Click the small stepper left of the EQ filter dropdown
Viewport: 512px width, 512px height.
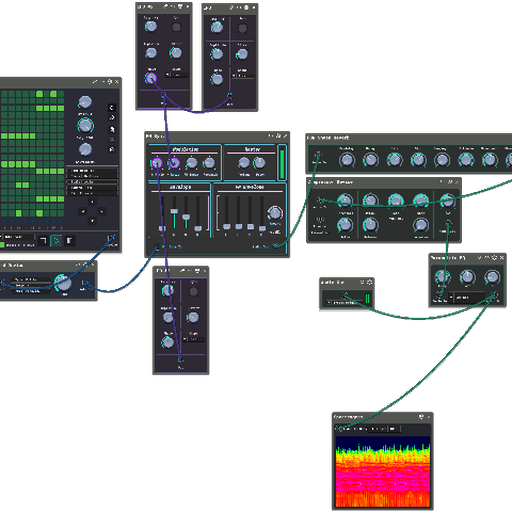click(x=451, y=297)
